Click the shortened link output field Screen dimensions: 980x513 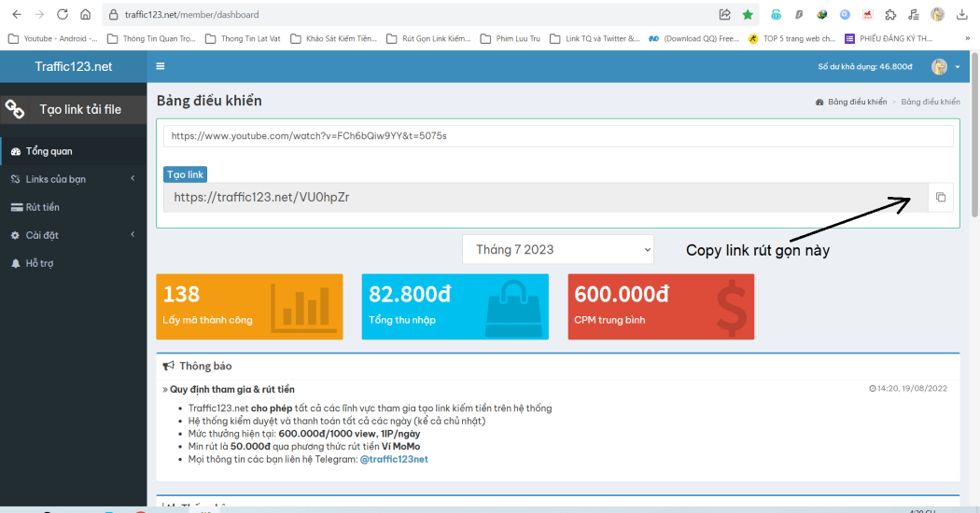click(546, 198)
